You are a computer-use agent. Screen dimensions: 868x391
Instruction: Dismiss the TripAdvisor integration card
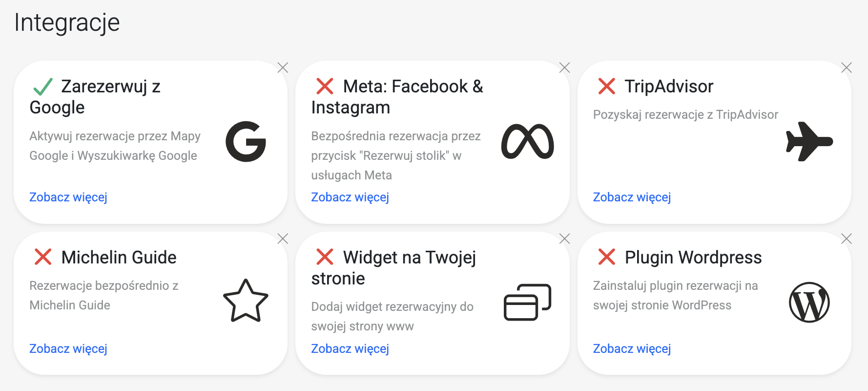pyautogui.click(x=847, y=67)
